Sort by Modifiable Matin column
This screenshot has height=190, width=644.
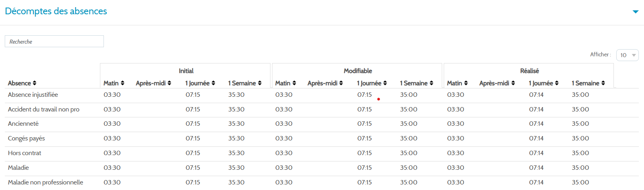286,83
